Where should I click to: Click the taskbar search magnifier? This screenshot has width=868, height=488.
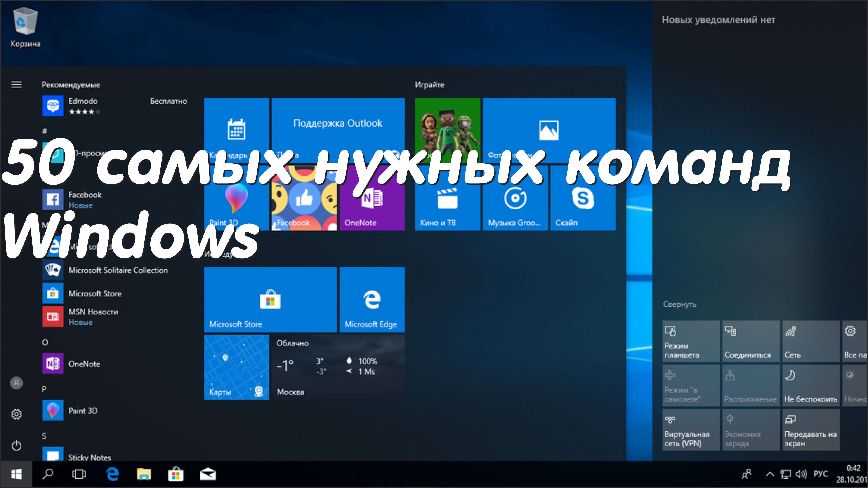click(x=48, y=474)
